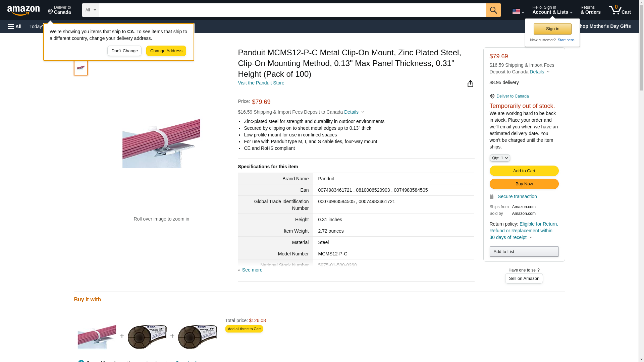Select the product thumbnail image
The image size is (644, 362).
pos(80,68)
